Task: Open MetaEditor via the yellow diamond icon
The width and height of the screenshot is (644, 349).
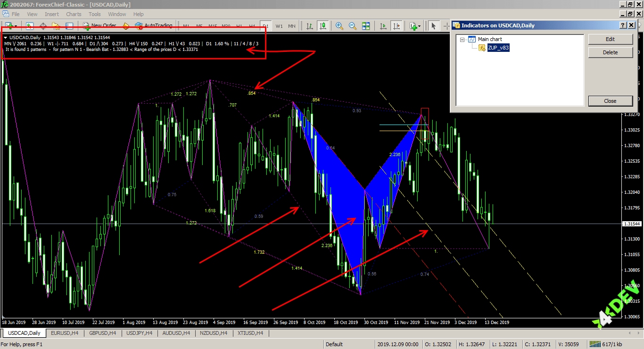Action: click(126, 26)
